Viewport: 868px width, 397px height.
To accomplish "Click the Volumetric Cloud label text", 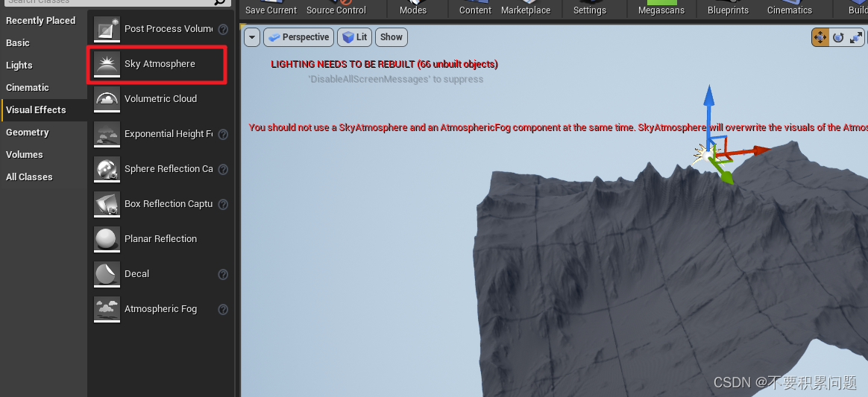I will [160, 99].
